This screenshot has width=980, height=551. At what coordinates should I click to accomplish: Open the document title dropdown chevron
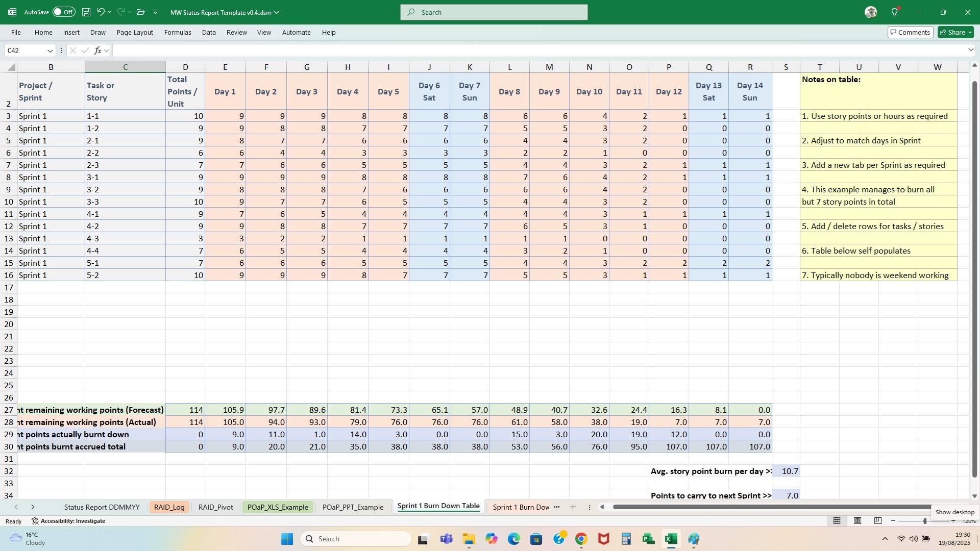click(x=276, y=12)
